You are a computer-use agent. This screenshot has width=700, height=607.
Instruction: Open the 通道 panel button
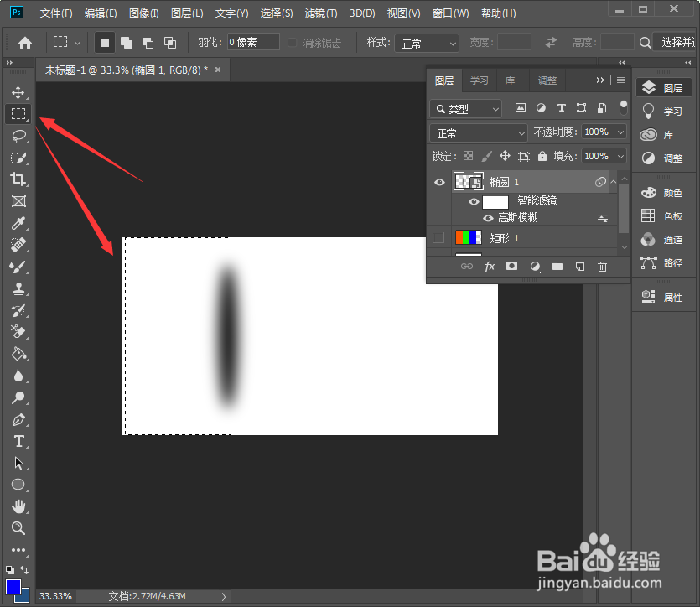(663, 240)
